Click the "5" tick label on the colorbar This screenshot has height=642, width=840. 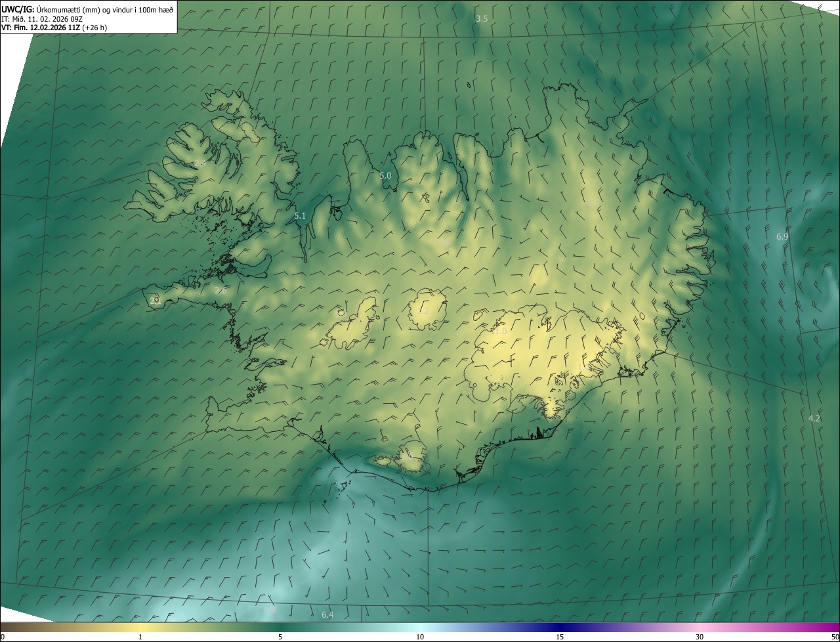pos(280,637)
